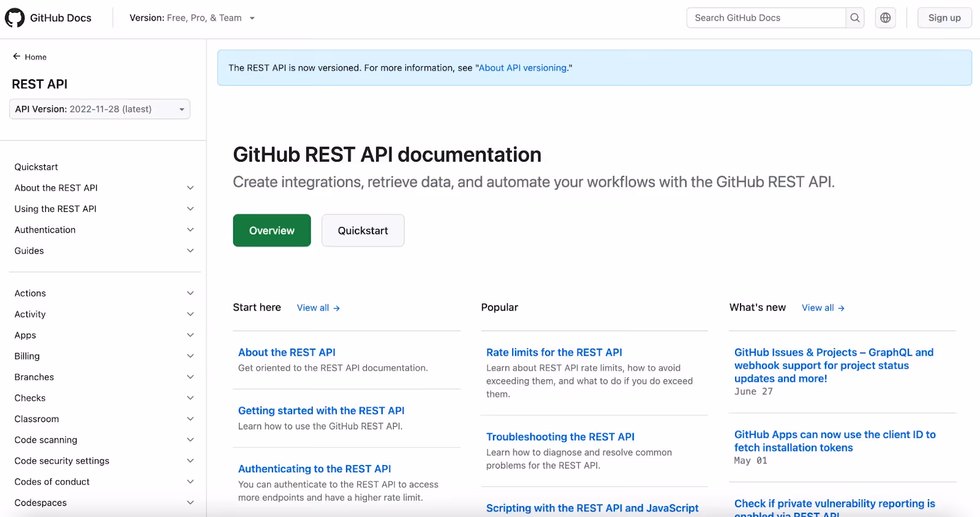This screenshot has height=517, width=980.
Task: Expand the Branches section chevron
Action: click(190, 377)
